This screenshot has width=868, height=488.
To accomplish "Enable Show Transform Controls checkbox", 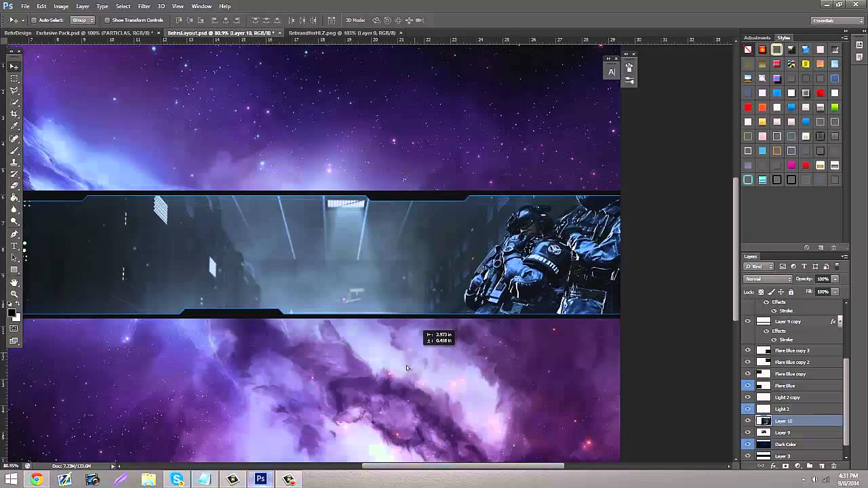I will click(107, 20).
